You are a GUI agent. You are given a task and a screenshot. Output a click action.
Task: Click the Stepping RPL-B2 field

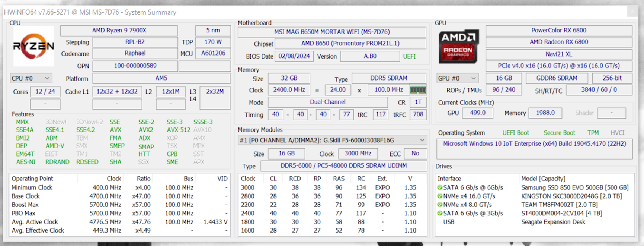pos(135,42)
